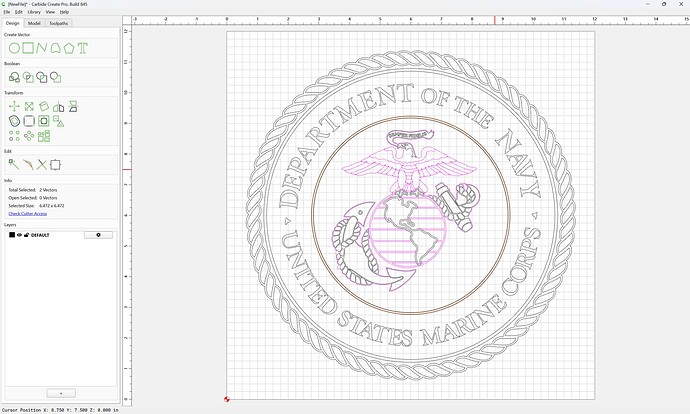Open the Offset Vector tool
This screenshot has height=414, width=690.
point(14,121)
